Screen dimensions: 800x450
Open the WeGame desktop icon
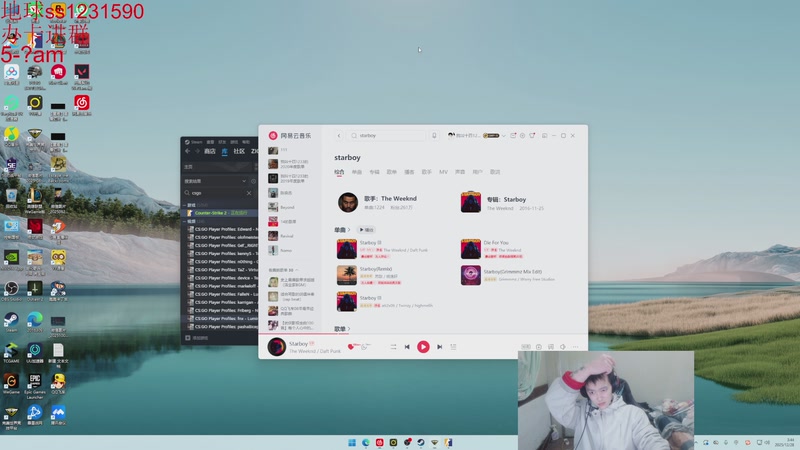(11, 384)
